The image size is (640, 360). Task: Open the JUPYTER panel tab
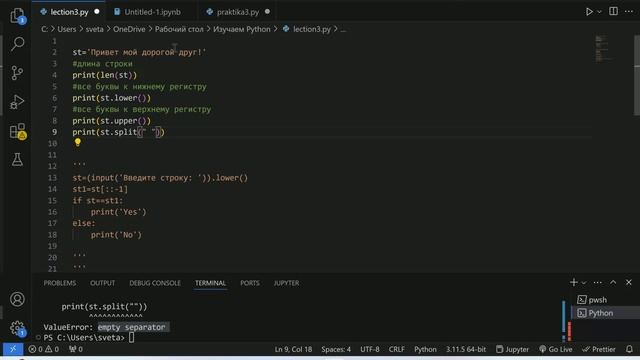[286, 283]
